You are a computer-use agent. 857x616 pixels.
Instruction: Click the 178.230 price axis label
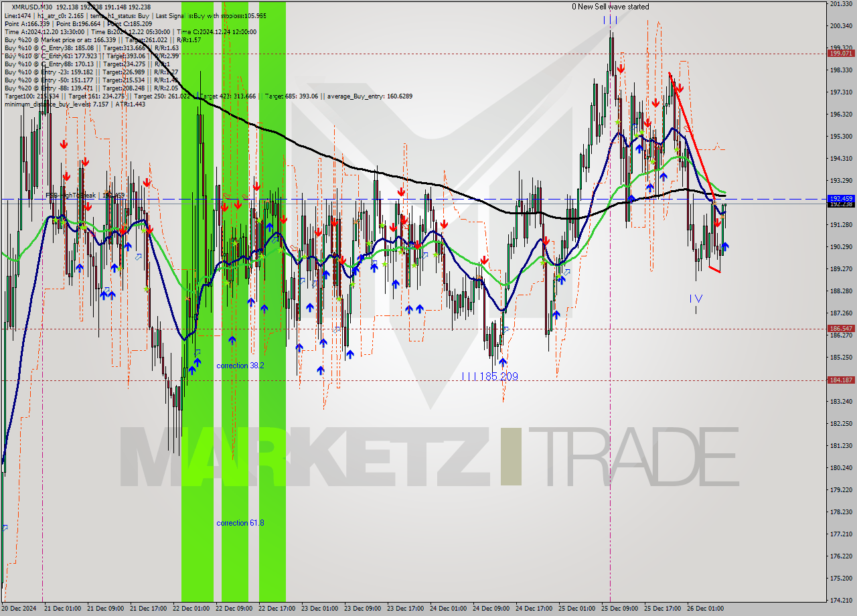[x=841, y=512]
